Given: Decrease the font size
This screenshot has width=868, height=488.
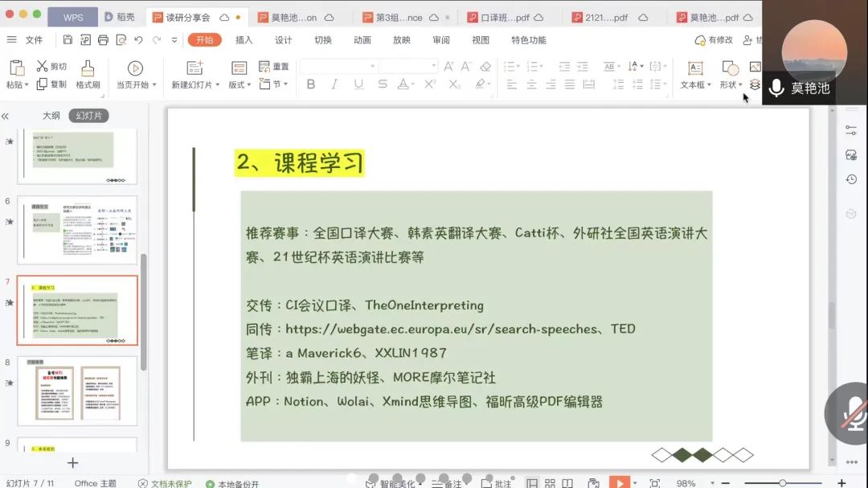Looking at the screenshot, I should (x=466, y=67).
